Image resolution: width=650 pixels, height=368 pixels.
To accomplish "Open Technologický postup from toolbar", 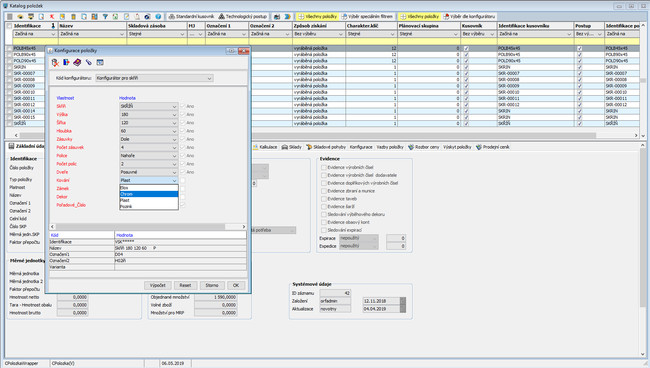I will (243, 17).
